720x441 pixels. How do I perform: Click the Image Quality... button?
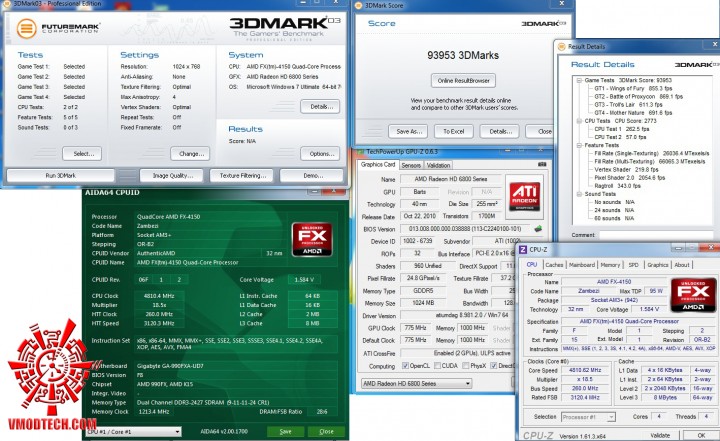click(x=173, y=175)
